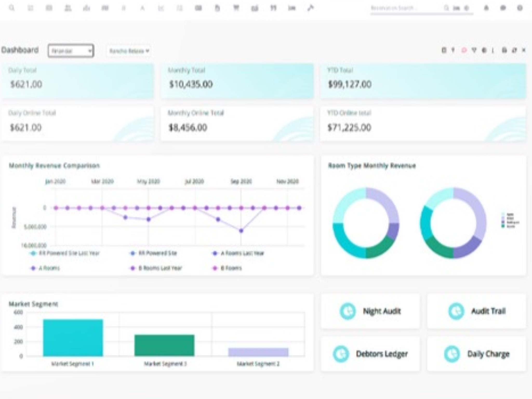The height and width of the screenshot is (399, 532).
Task: Click the pink refresh icon on dashboard toolbar
Action: [464, 50]
